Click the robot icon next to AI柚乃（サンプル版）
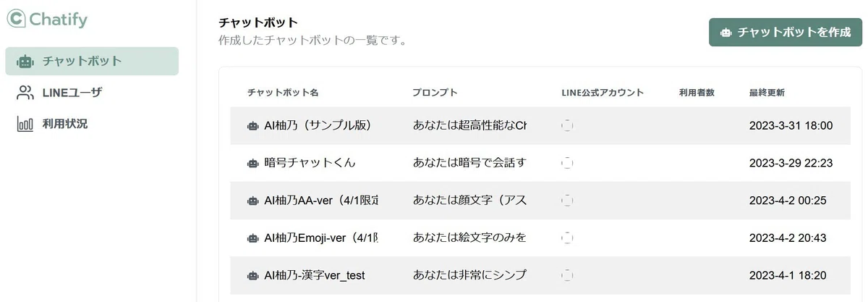The image size is (868, 302). tap(252, 126)
